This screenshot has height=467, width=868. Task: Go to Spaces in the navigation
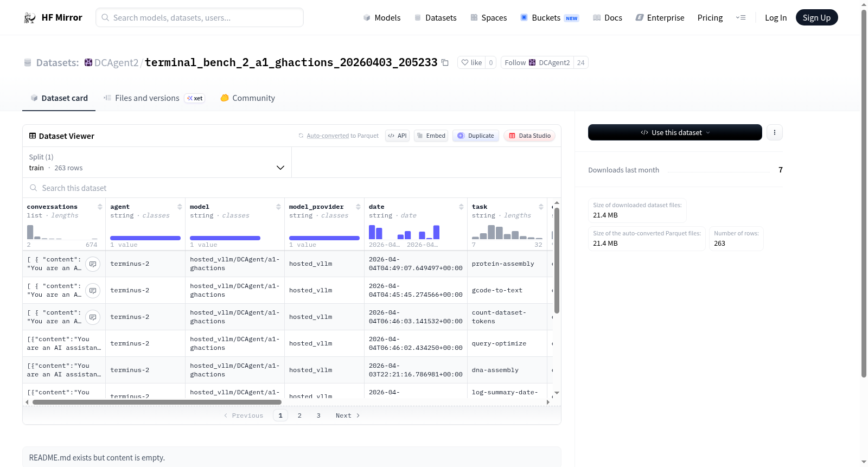click(489, 18)
